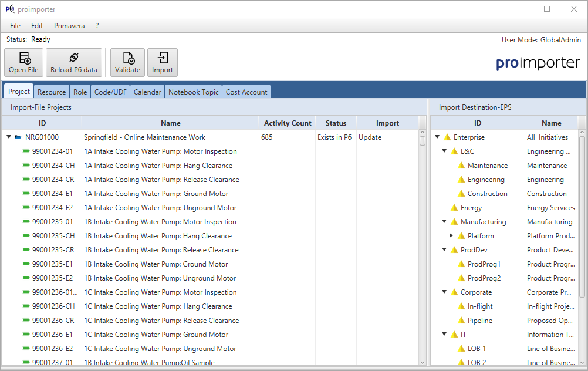Collapse the Corporate EPS node

pyautogui.click(x=444, y=292)
